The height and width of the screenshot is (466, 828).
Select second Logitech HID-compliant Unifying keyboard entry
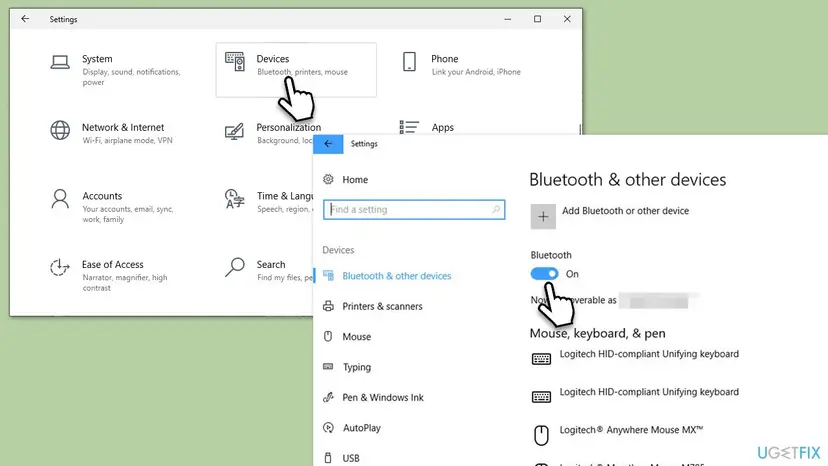click(x=649, y=392)
